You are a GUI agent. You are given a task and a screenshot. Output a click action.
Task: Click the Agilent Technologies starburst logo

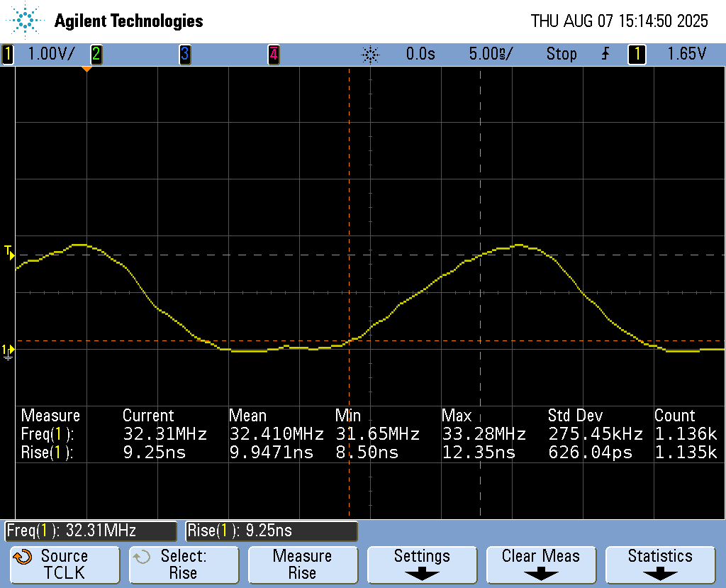(26, 21)
